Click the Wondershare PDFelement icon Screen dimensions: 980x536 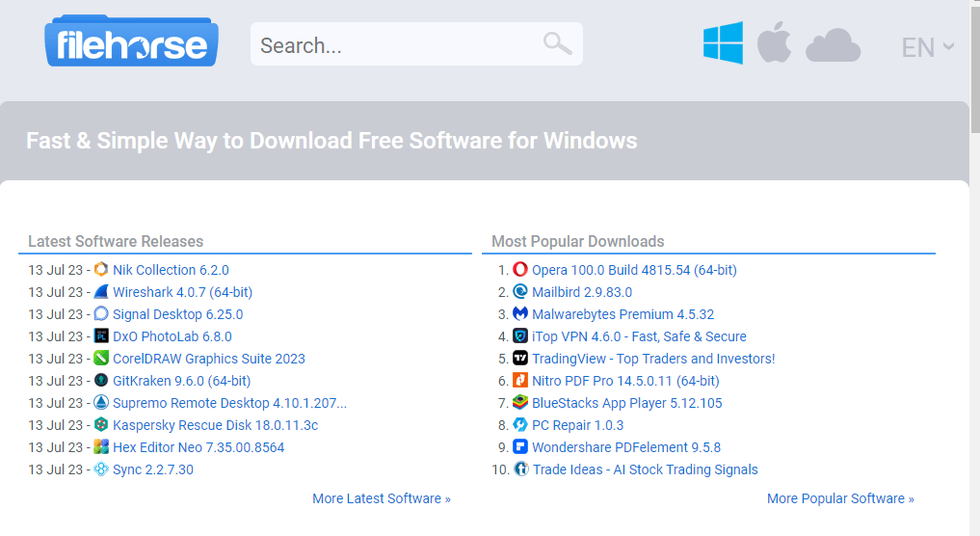coord(520,447)
